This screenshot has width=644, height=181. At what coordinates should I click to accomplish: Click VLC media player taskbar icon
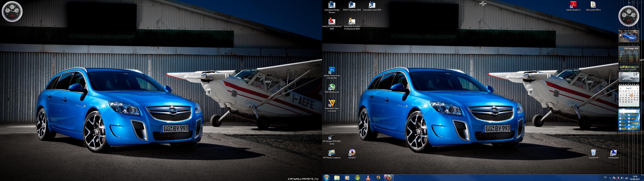click(x=368, y=178)
